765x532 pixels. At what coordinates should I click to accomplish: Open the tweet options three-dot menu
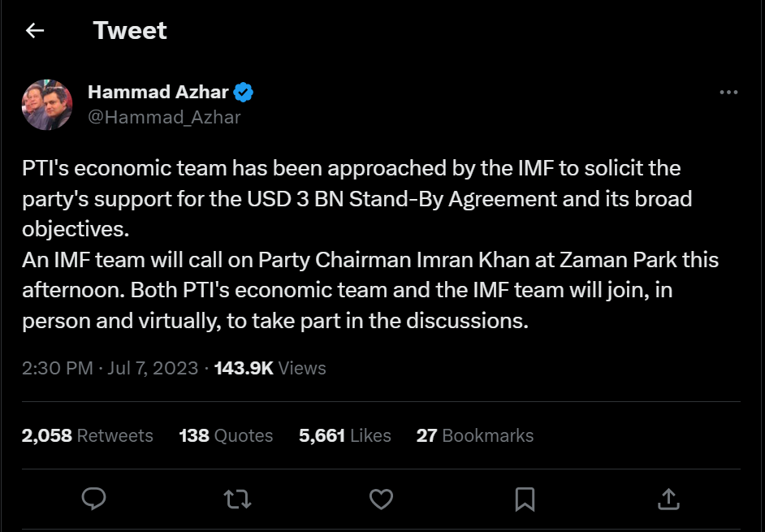[x=728, y=92]
